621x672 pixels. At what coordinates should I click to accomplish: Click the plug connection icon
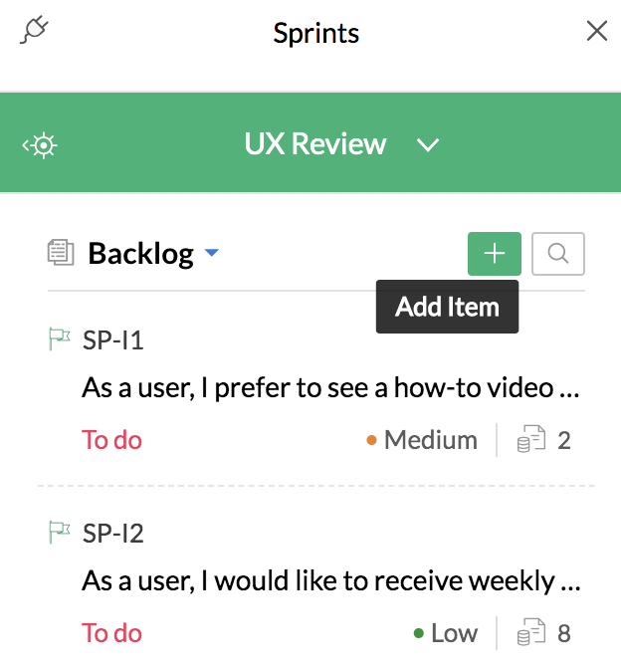34,31
